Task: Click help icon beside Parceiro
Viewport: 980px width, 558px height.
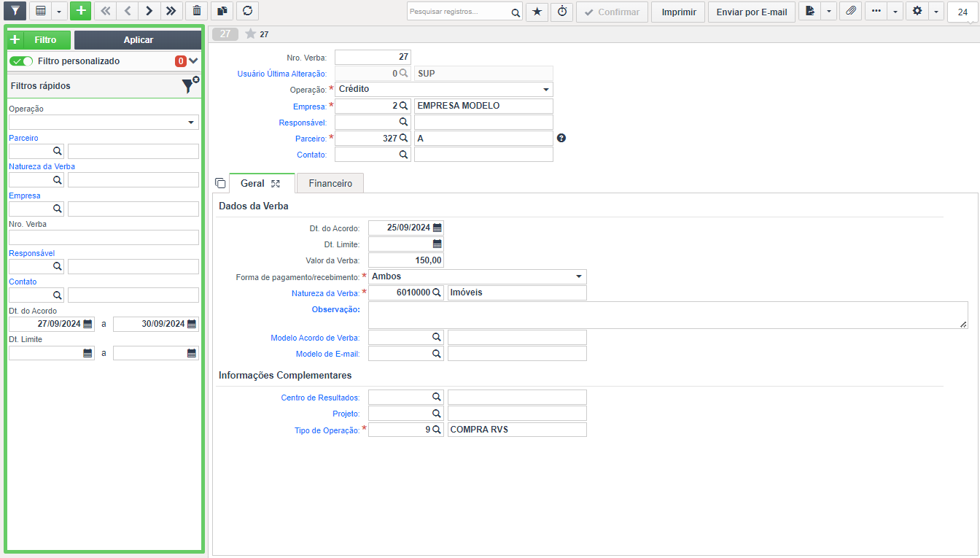Action: tap(561, 138)
